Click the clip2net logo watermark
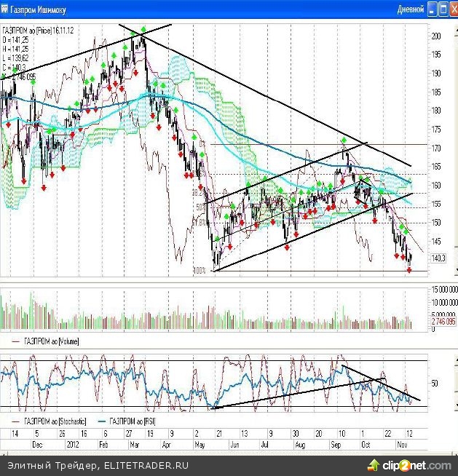 (411, 464)
